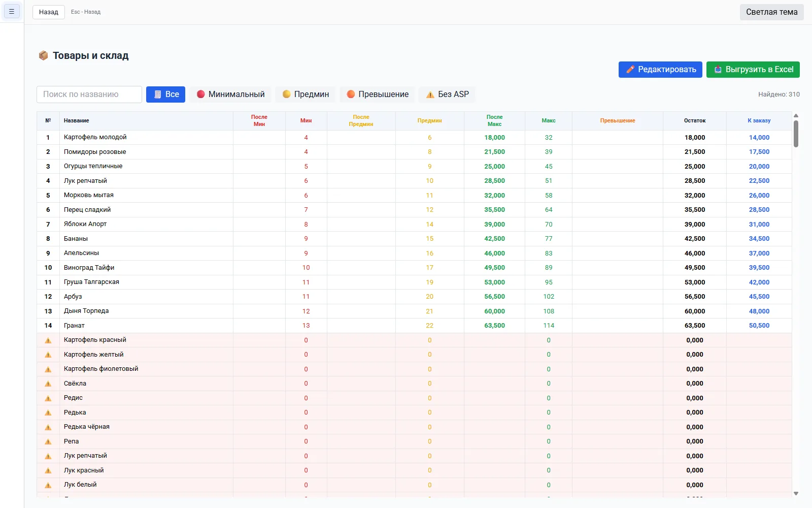812x508 pixels.
Task: Click the warning icon next to Репа
Action: click(x=48, y=441)
